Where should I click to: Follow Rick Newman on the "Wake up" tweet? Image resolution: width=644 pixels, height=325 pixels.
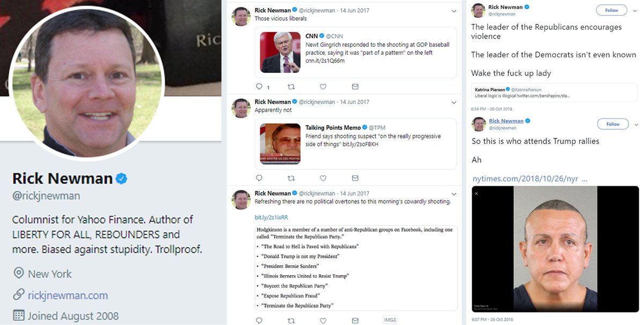tap(613, 10)
